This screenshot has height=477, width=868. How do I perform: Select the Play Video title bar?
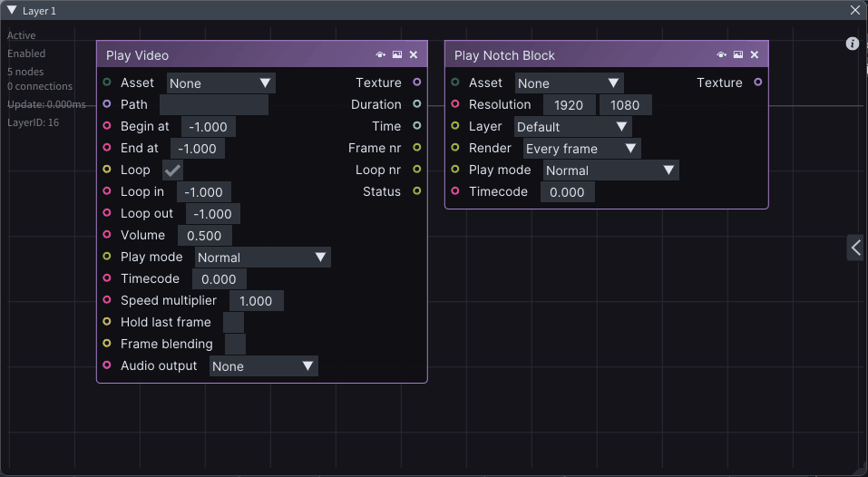[x=262, y=54]
